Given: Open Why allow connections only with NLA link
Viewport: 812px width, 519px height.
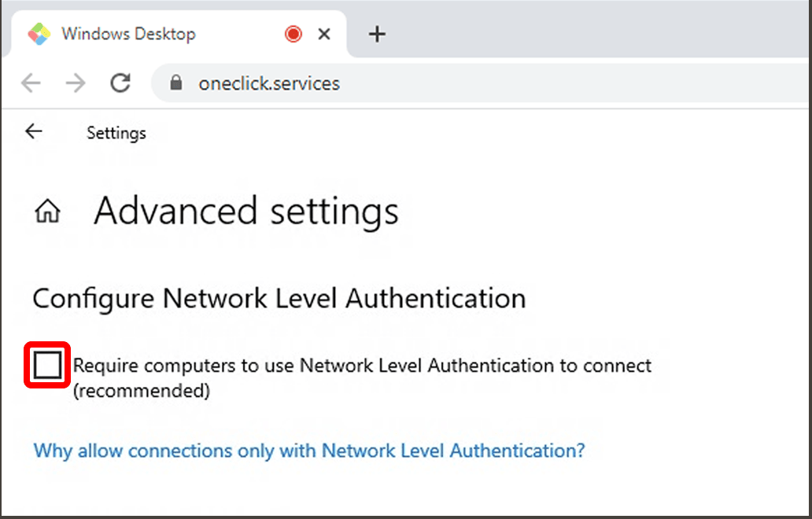Looking at the screenshot, I should coord(309,451).
